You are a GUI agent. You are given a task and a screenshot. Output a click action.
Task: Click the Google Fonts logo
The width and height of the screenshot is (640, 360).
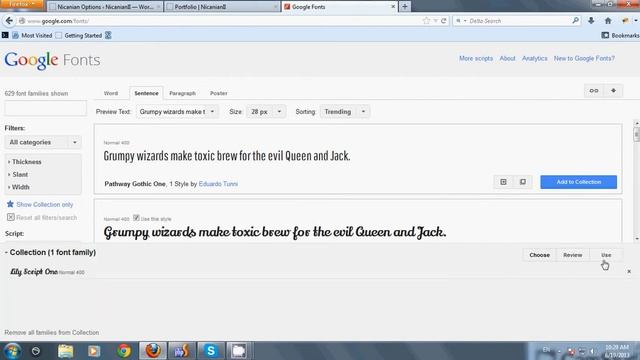52,60
